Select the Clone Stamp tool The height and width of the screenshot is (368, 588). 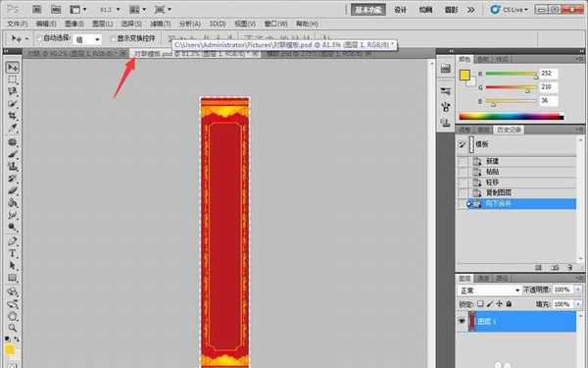(13, 166)
